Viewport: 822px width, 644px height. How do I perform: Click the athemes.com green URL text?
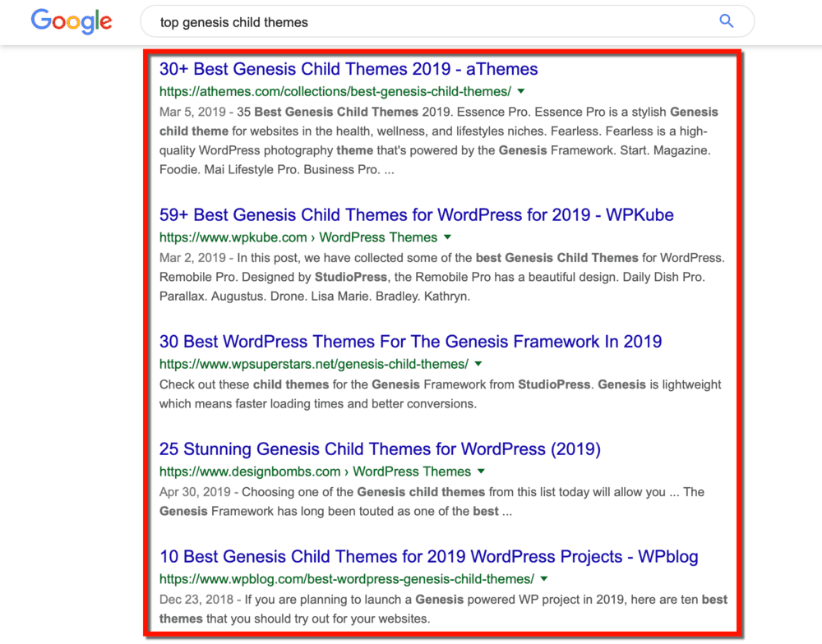coord(335,92)
